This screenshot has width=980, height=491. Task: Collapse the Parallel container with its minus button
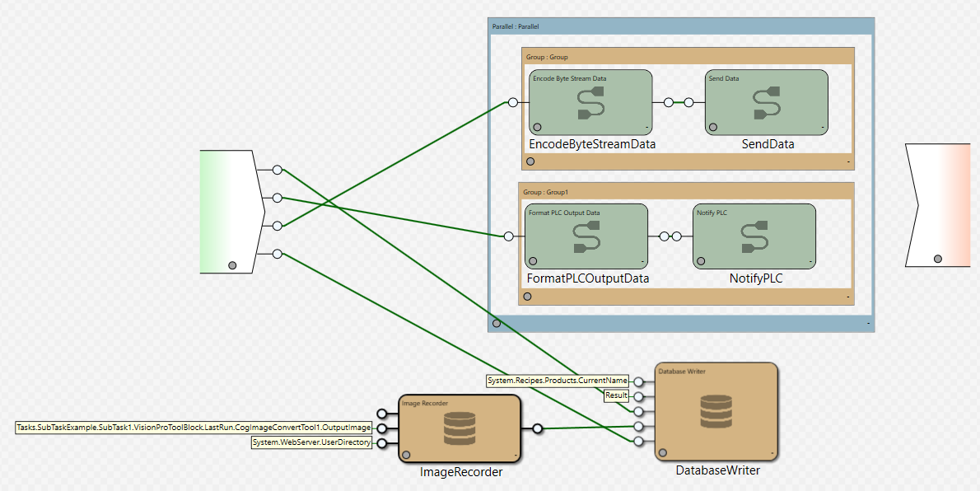pyautogui.click(x=868, y=325)
